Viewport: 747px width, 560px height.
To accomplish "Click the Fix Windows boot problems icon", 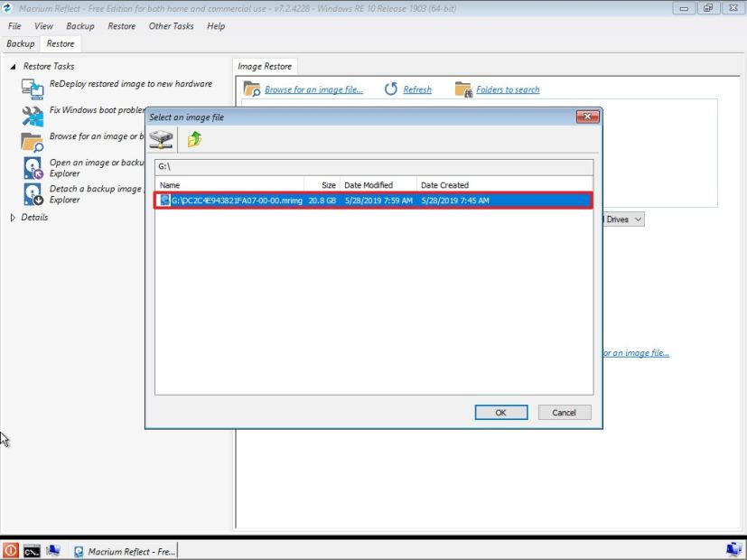I will pyautogui.click(x=33, y=114).
